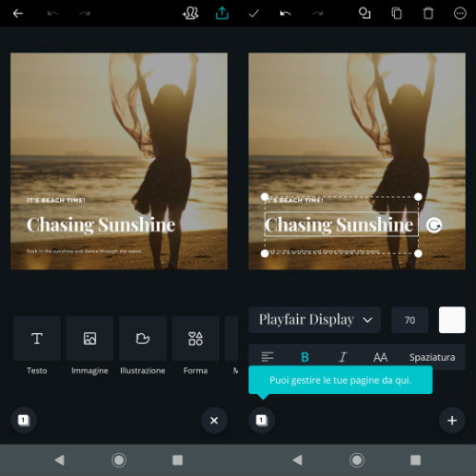Open Spaziatura spacing options
Image resolution: width=476 pixels, height=476 pixels.
click(x=432, y=357)
